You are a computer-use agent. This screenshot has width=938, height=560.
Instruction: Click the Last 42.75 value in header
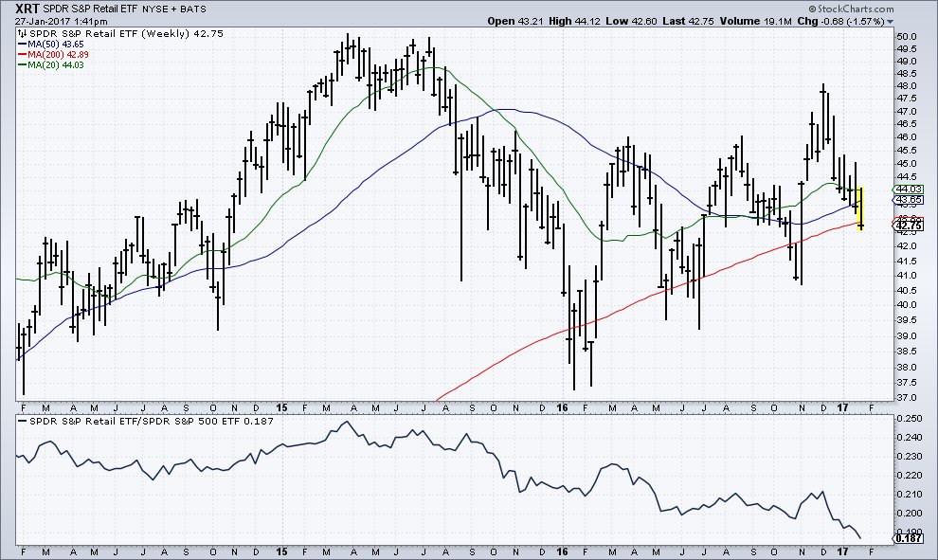click(688, 21)
